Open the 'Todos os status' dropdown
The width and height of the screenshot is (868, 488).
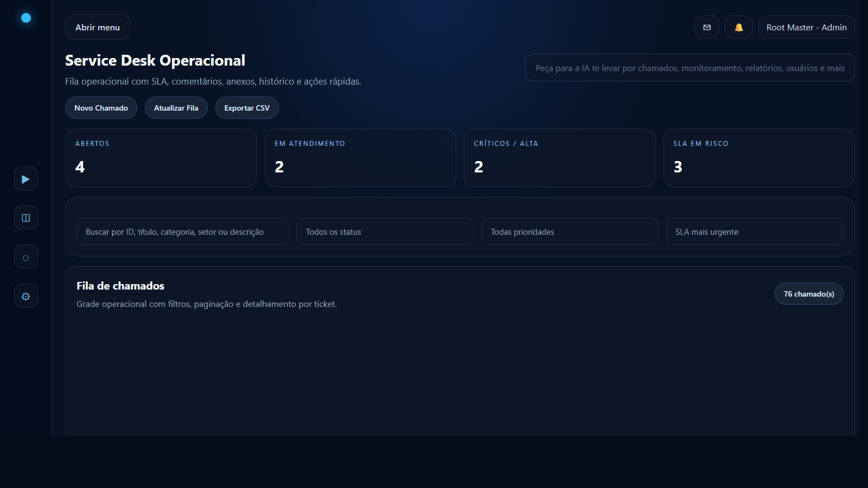(385, 232)
